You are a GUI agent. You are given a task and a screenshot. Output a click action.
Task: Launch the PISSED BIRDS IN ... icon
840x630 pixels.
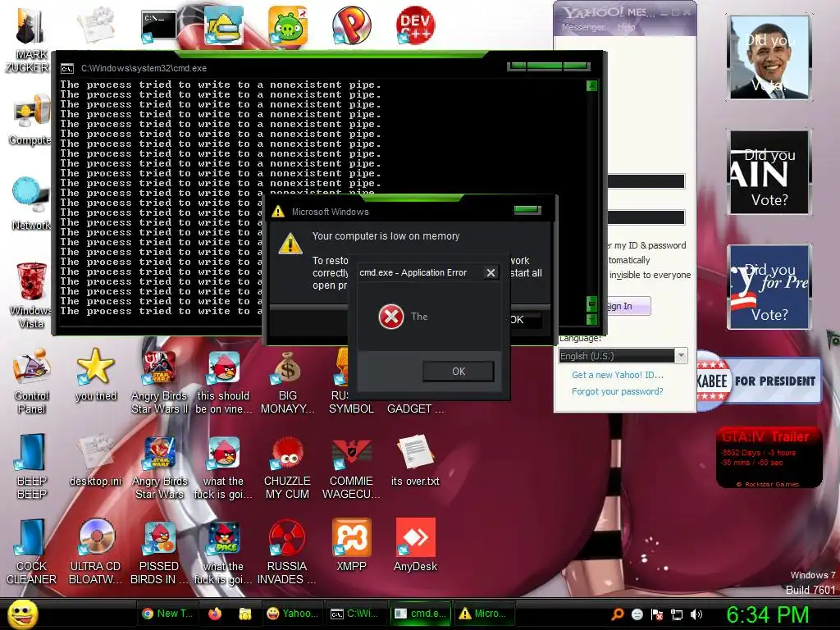pos(159,552)
